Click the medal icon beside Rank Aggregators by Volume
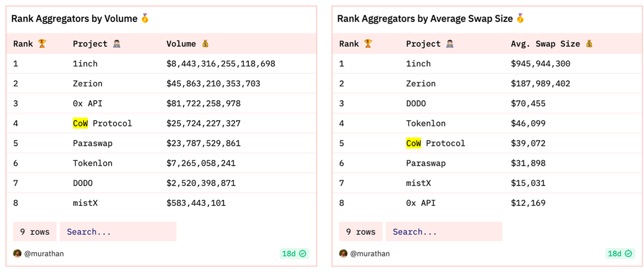644x272 pixels. 145,18
